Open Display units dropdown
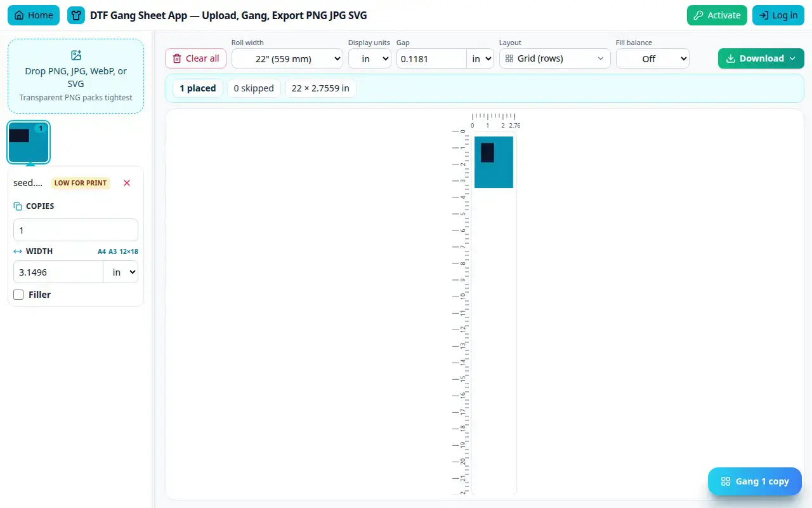This screenshot has width=812, height=508. point(370,59)
